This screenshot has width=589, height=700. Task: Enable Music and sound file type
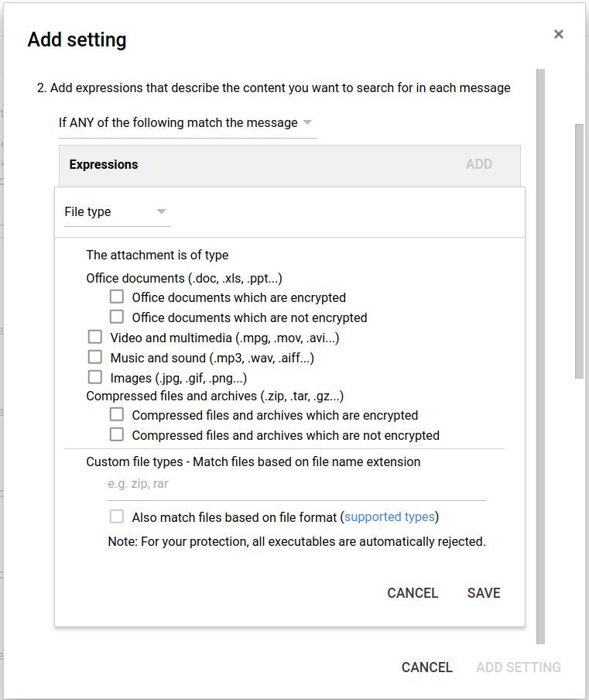click(x=95, y=357)
